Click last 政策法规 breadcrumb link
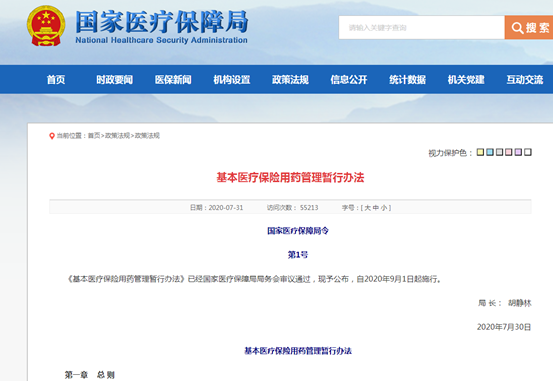553x381 pixels. (x=147, y=135)
